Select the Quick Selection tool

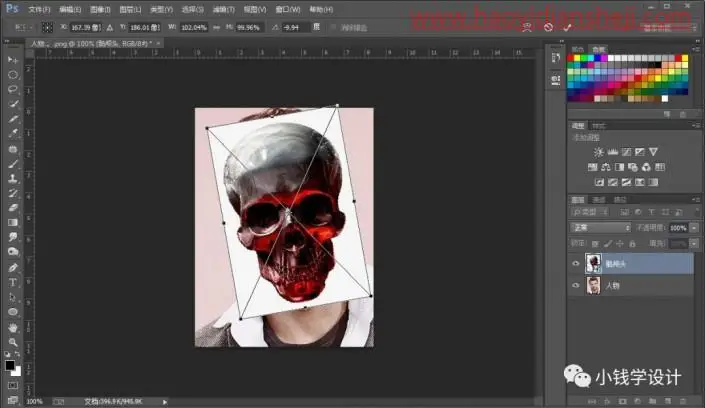pos(13,104)
